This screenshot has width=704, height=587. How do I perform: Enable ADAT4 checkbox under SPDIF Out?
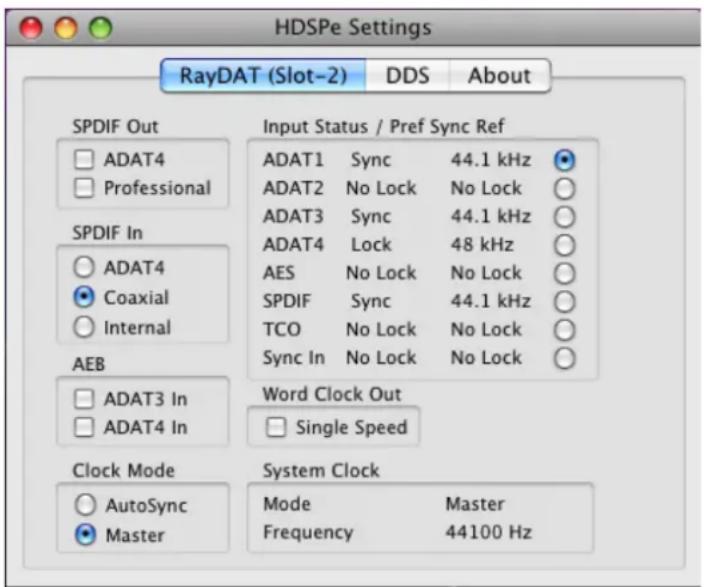(x=84, y=159)
